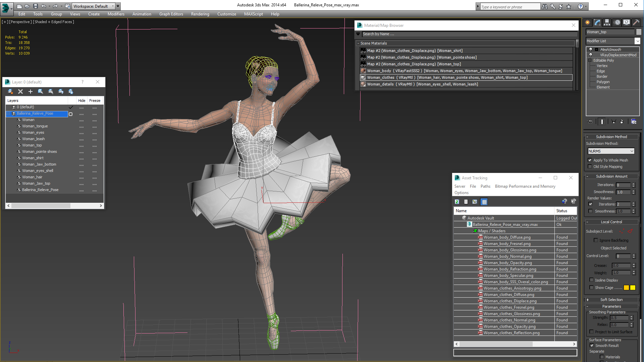Open the MAXScript menu
Screen dimensions: 644x362
coord(253,14)
